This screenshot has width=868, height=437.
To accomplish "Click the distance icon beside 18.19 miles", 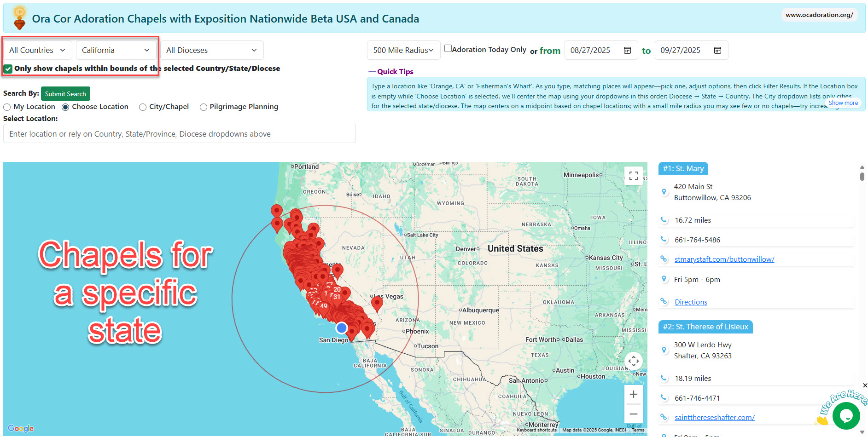I will coord(664,378).
